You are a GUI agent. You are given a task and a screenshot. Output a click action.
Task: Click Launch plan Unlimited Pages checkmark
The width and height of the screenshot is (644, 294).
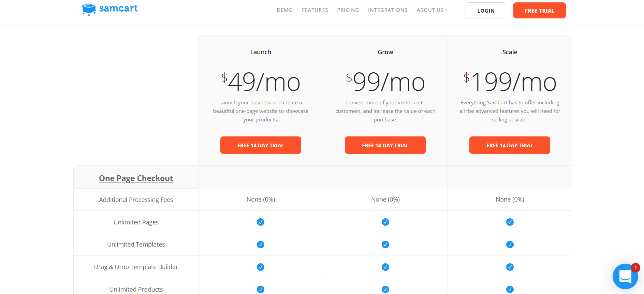tap(261, 222)
